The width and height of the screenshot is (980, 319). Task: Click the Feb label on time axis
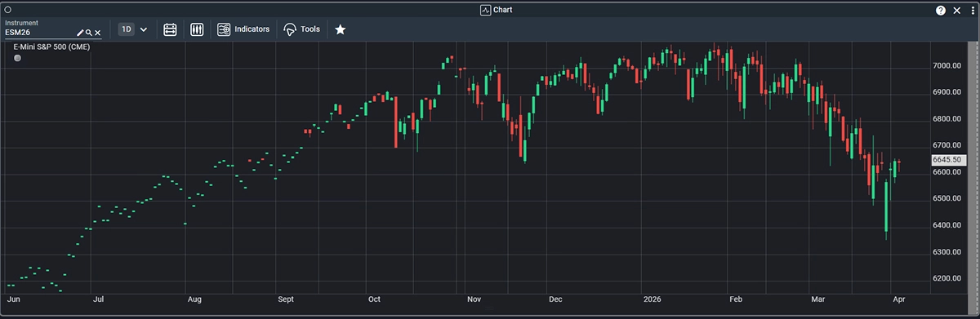pos(736,300)
